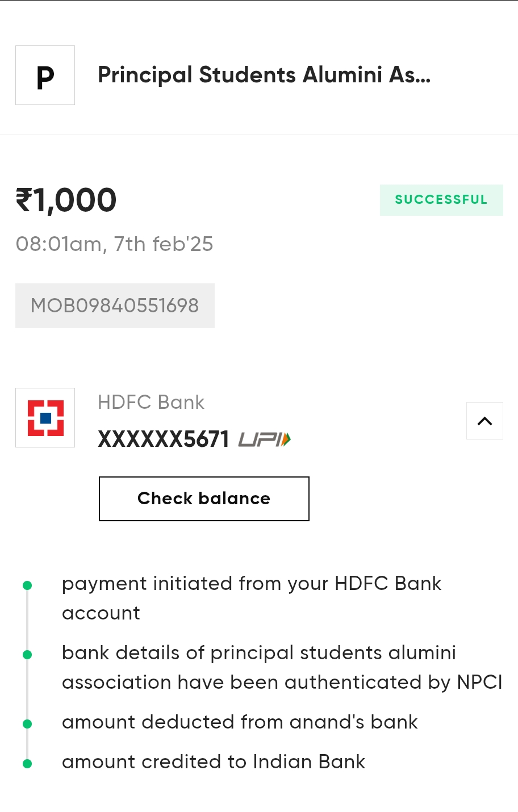This screenshot has width=518, height=812.
Task: Click the UPI logo beside the account number
Action: [x=265, y=440]
